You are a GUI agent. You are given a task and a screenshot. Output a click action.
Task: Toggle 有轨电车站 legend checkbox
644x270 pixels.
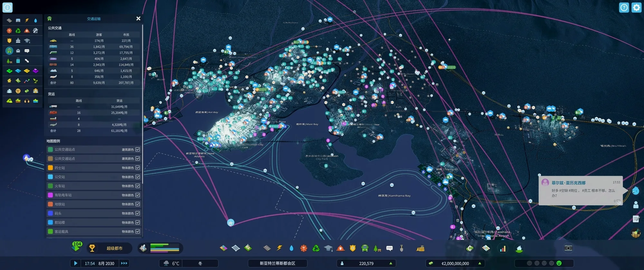click(x=137, y=195)
